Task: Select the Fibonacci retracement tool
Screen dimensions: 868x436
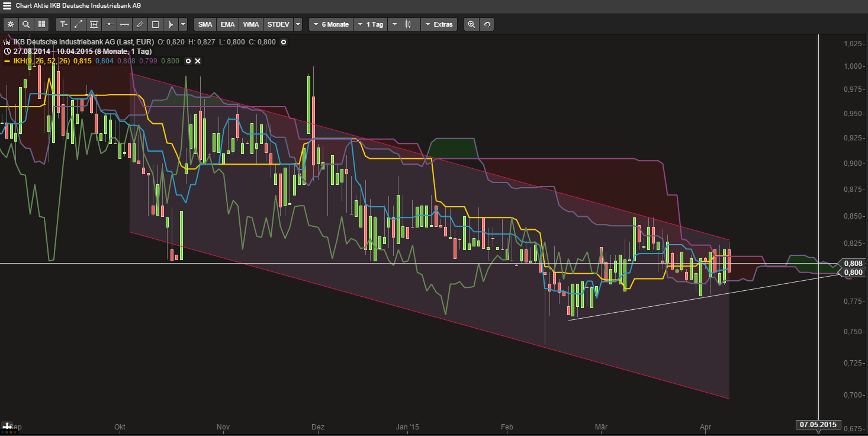Action: pyautogui.click(x=94, y=24)
